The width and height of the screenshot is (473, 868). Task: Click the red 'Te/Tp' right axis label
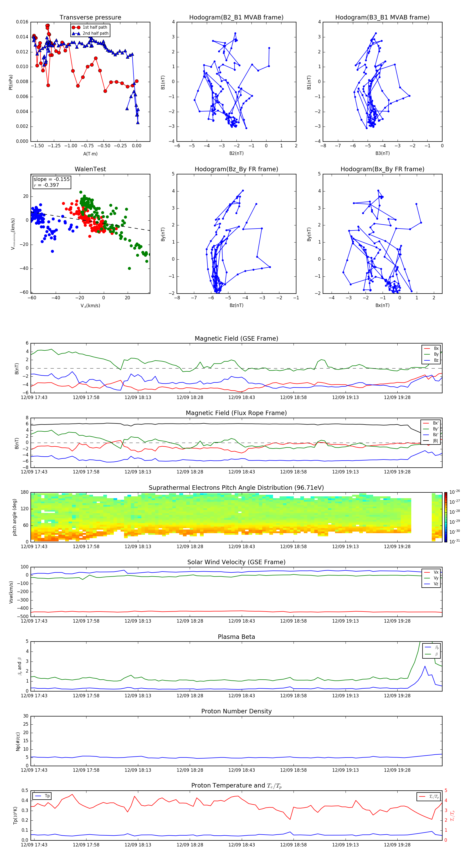click(453, 816)
